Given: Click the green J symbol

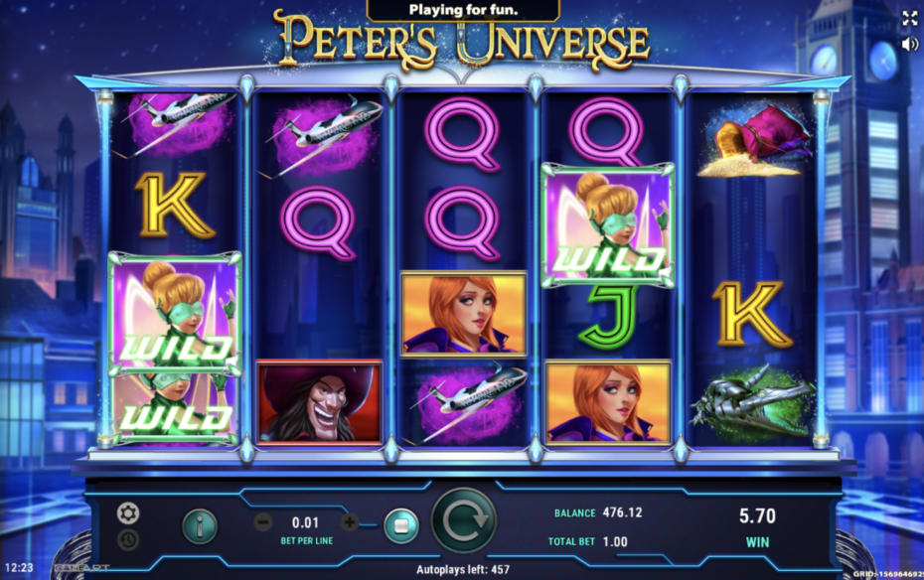Looking at the screenshot, I should (x=607, y=317).
